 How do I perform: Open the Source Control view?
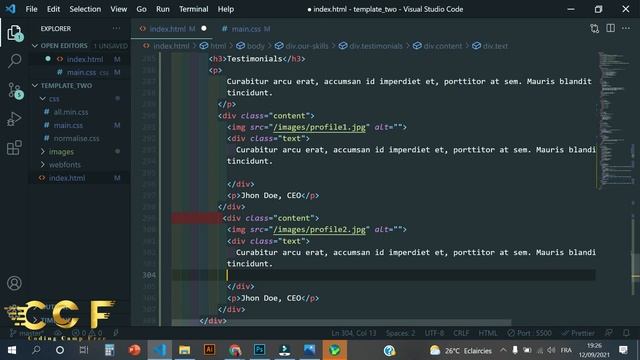(15, 90)
